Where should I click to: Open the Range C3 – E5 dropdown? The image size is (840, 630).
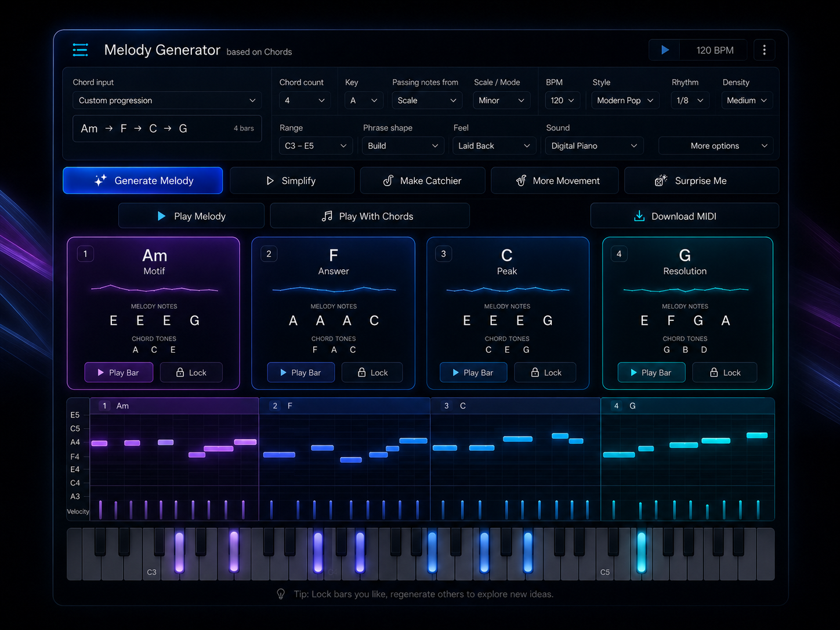[316, 146]
